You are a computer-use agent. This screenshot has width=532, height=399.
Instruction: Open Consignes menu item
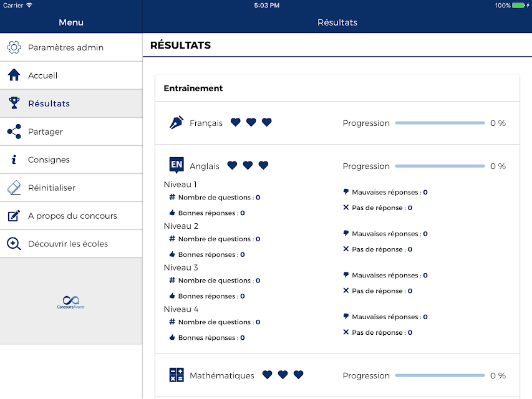tap(71, 160)
